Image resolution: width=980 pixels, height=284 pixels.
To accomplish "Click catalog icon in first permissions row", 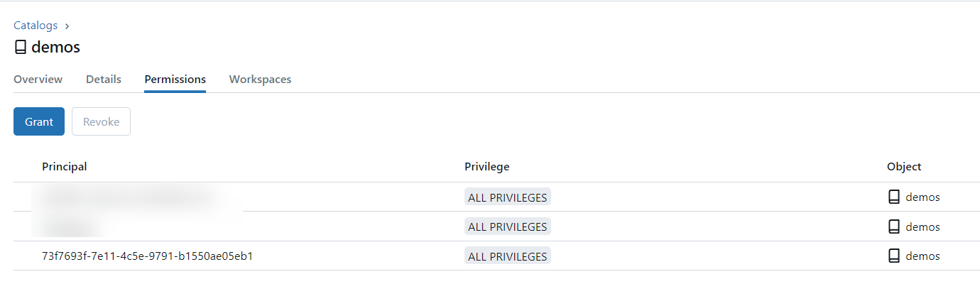I will (x=894, y=197).
